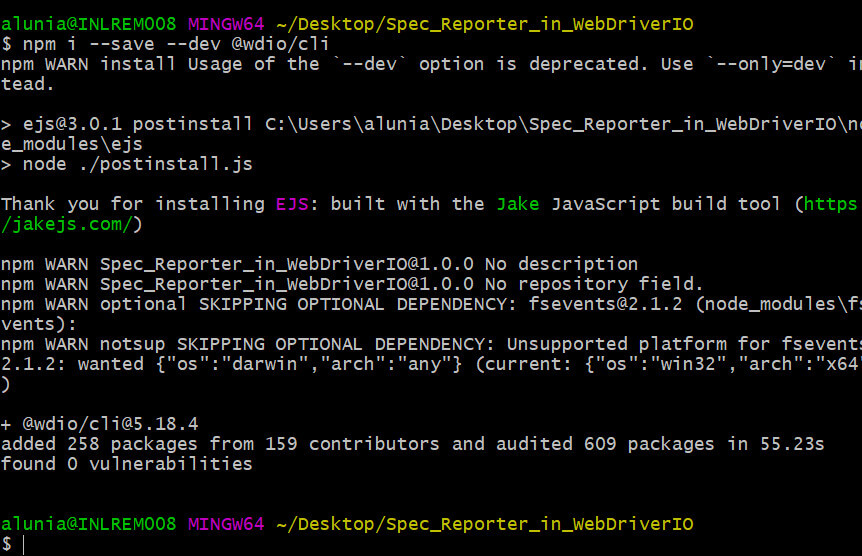This screenshot has width=862, height=556.
Task: Click the '> node ./postinstall.js' line
Action: coord(126,164)
